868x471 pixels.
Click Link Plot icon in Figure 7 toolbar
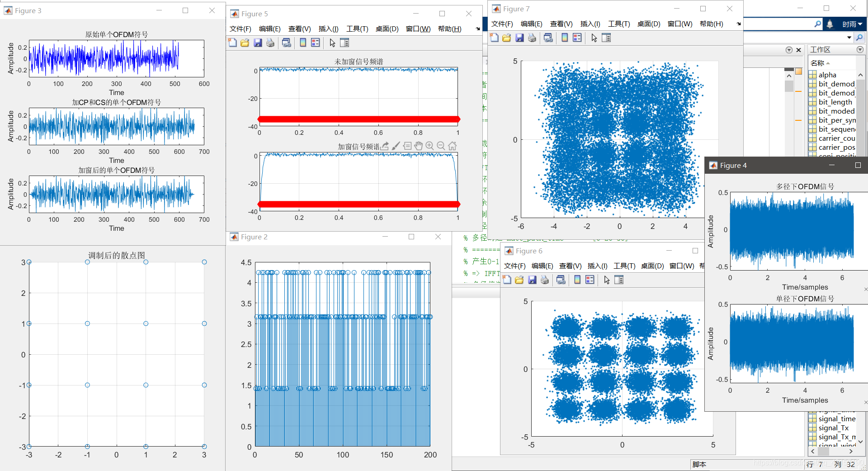(548, 38)
